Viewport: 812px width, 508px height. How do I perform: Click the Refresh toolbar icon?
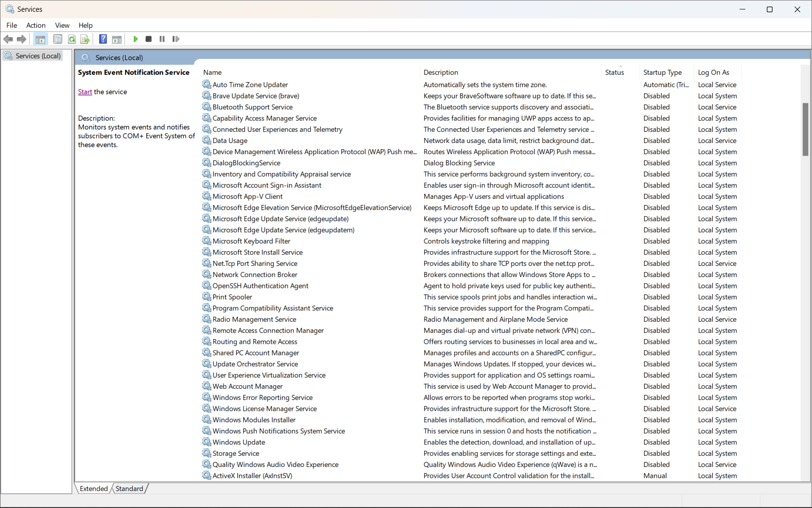pos(72,39)
